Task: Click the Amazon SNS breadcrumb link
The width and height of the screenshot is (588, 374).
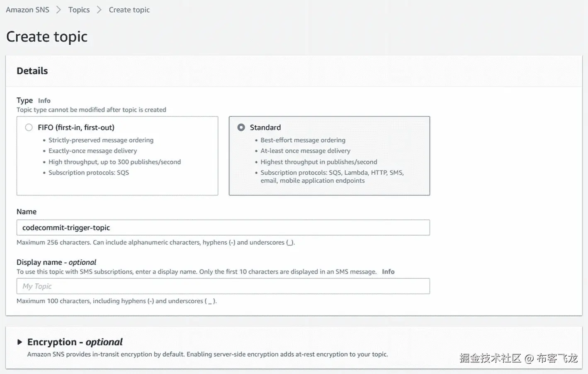Action: 27,10
